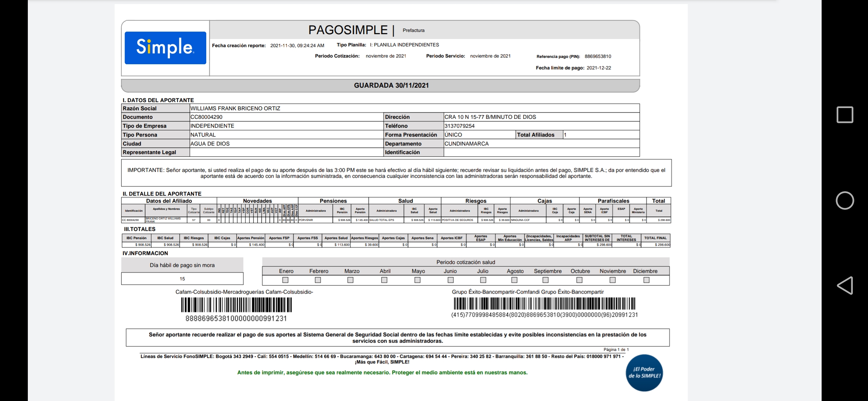Click the GUARDADA 30/11/2021 banner
Screen dimensions: 868x401
391,85
